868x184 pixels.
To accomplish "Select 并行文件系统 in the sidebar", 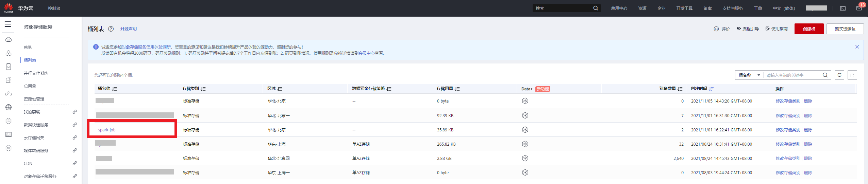I will point(36,73).
